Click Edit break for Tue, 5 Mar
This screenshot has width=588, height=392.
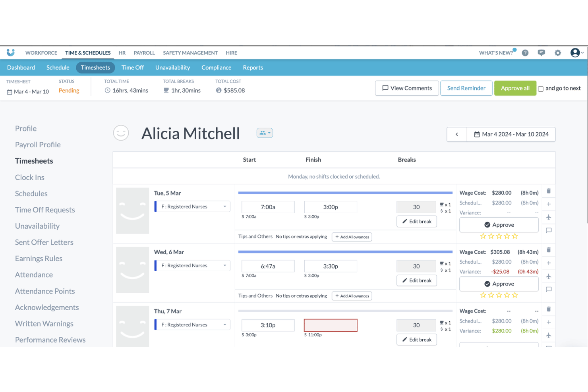coord(417,222)
